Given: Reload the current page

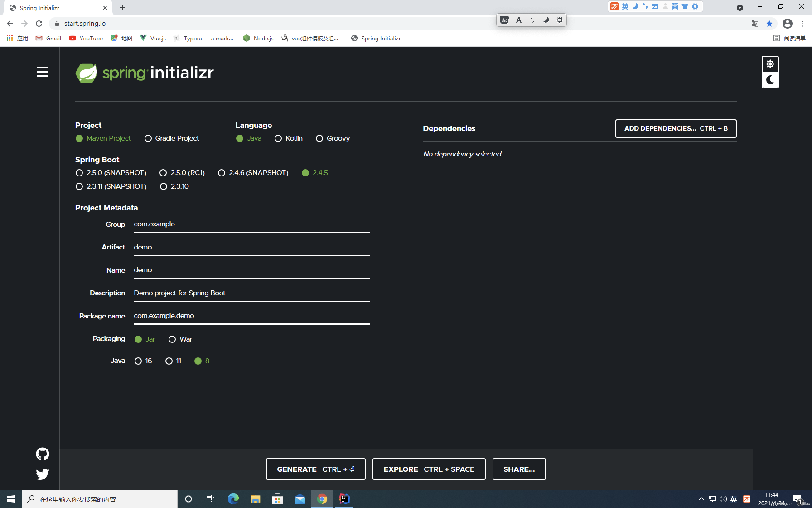Looking at the screenshot, I should pyautogui.click(x=39, y=24).
